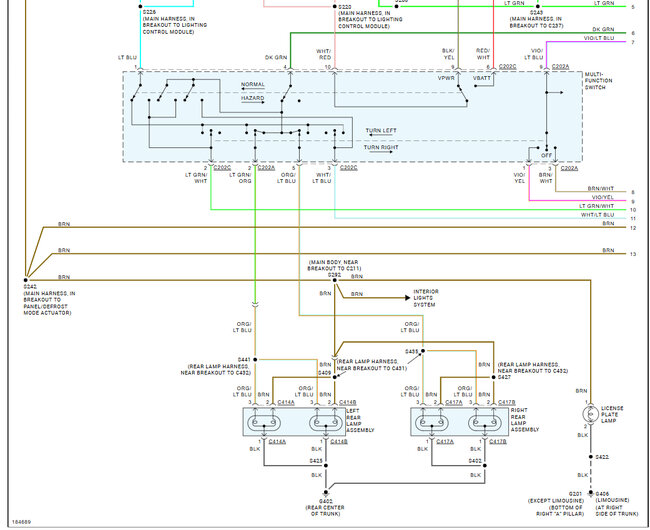
Task: Select the S402 splice label
Action: (475, 461)
